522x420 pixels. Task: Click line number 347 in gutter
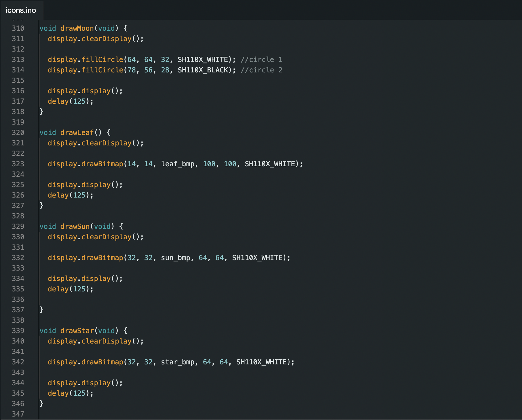pyautogui.click(x=18, y=414)
